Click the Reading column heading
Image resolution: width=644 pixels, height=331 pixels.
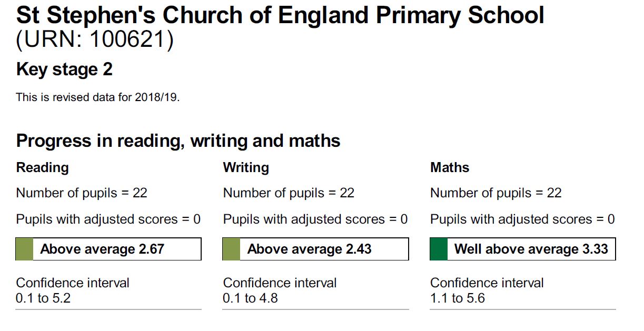click(x=43, y=167)
